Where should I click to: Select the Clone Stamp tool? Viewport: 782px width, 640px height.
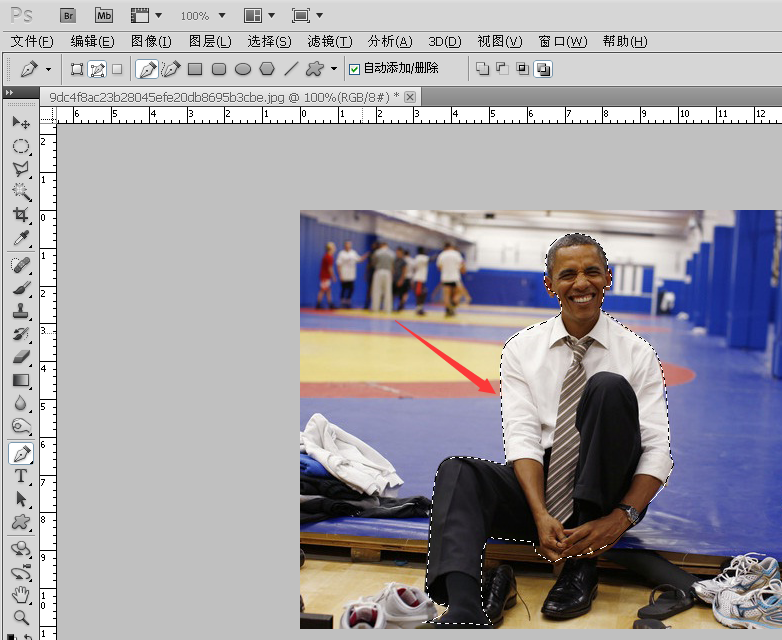(20, 311)
